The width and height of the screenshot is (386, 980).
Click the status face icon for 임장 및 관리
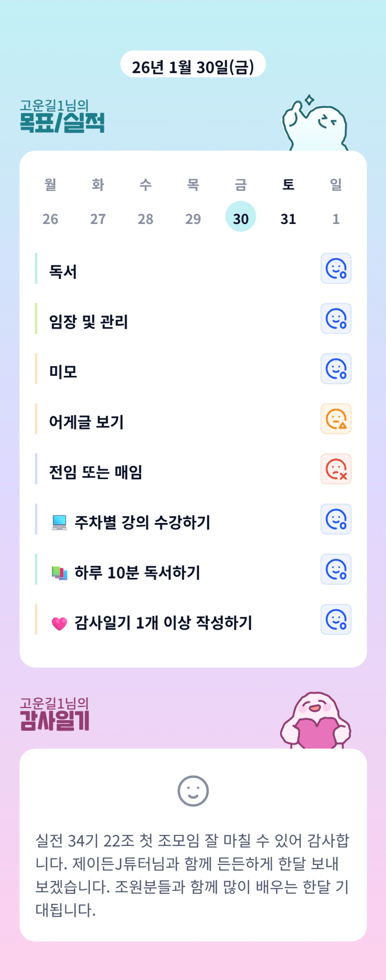(336, 319)
